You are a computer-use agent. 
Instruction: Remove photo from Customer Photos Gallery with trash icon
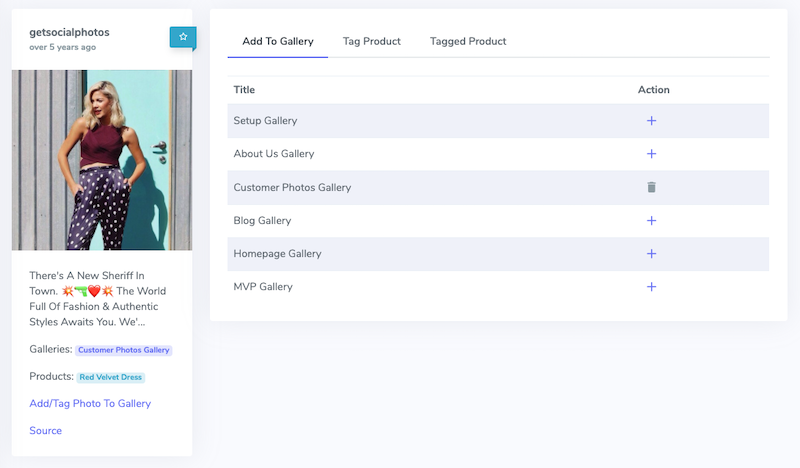tap(652, 187)
